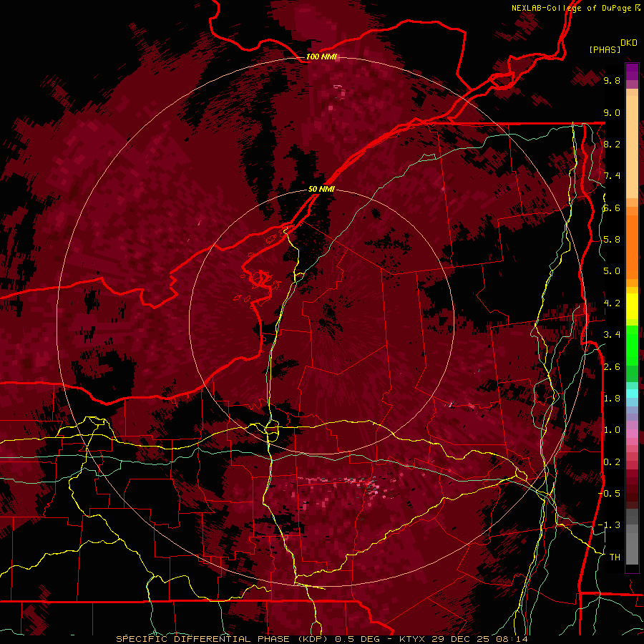Pick the bright green segment beside 3.4
This screenshot has height=644, width=644.
coord(632,345)
